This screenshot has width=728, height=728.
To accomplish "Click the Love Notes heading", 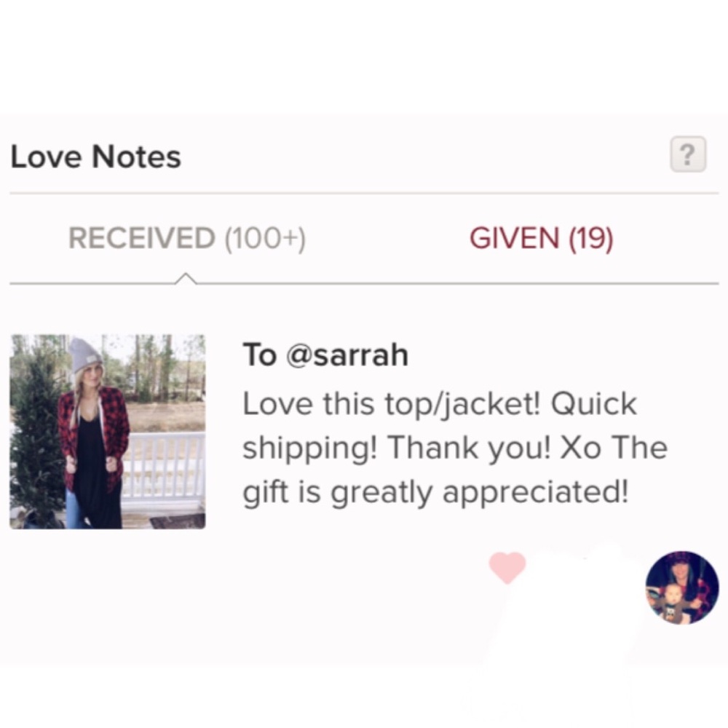I will [x=95, y=157].
